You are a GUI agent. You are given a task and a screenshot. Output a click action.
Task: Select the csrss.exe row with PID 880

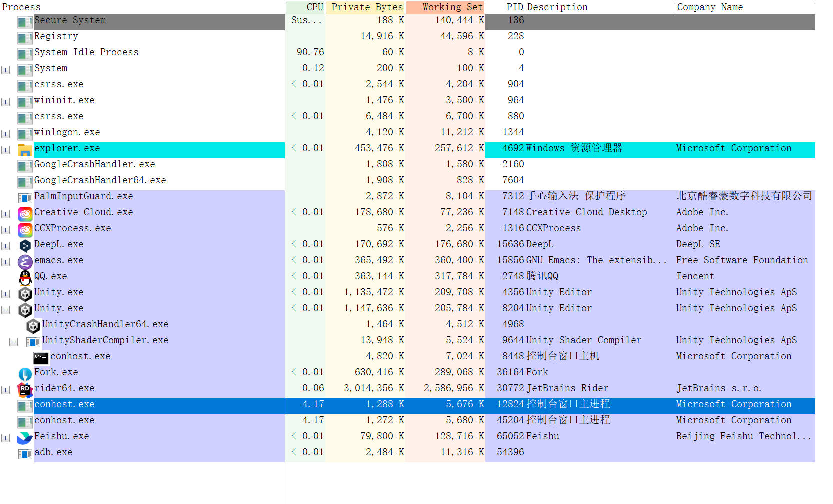[408, 116]
